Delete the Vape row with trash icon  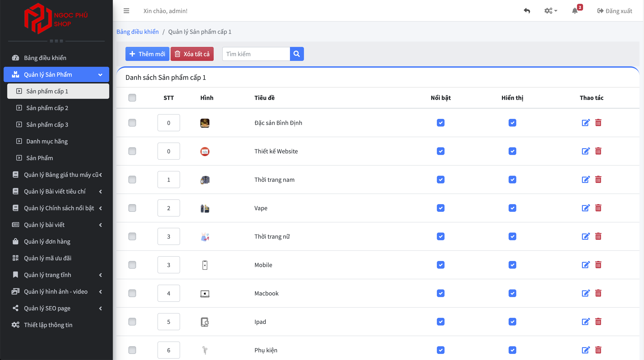[598, 208]
